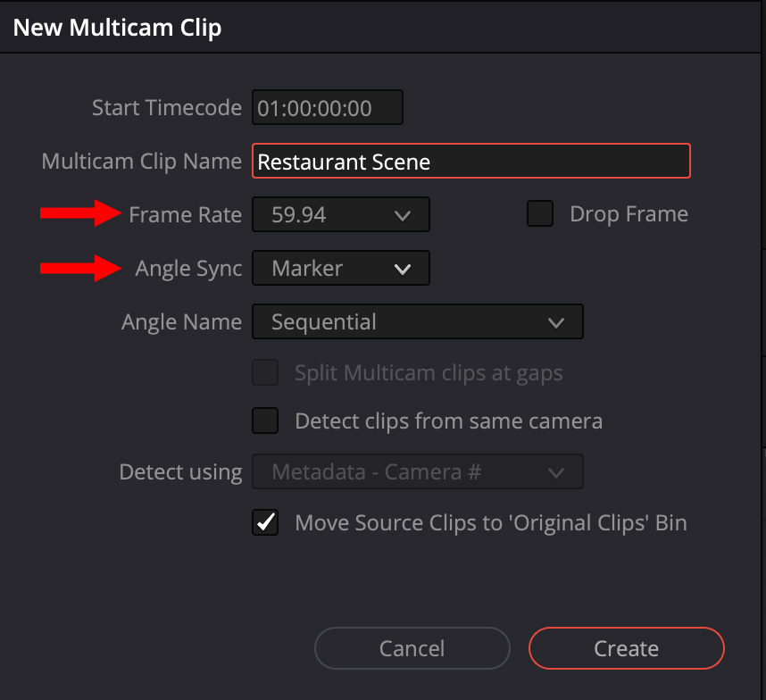Image resolution: width=766 pixels, height=700 pixels.
Task: Click the chevron in Metadata - Camera # box
Action: pyautogui.click(x=556, y=472)
